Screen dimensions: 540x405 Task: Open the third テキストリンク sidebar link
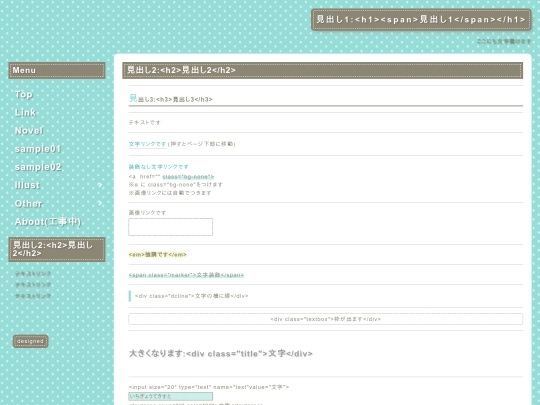[33, 296]
